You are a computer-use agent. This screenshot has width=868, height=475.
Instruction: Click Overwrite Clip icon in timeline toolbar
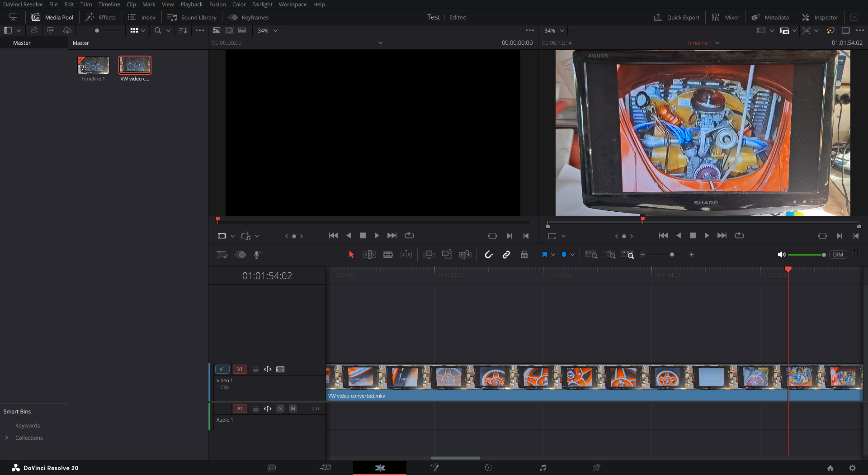pos(447,255)
